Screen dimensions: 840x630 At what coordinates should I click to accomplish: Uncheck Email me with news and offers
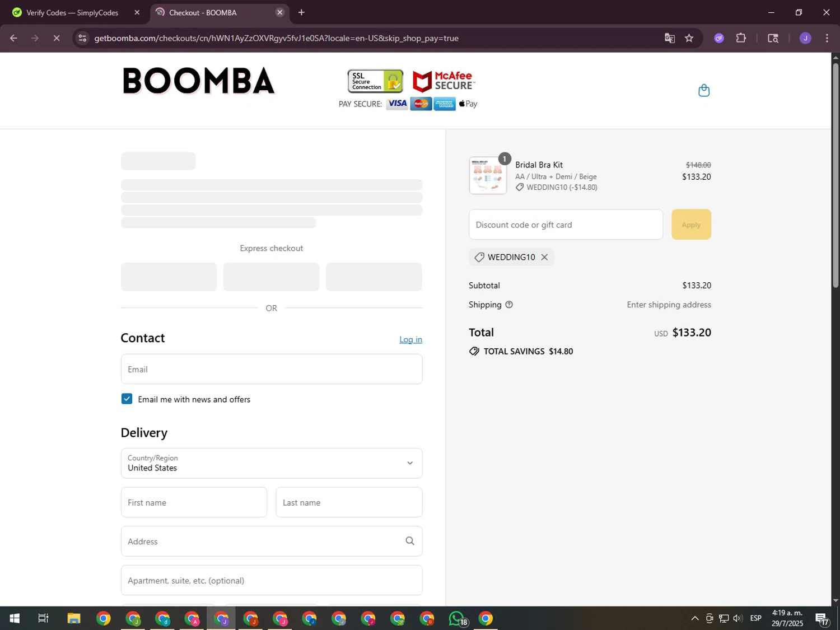[x=127, y=399]
